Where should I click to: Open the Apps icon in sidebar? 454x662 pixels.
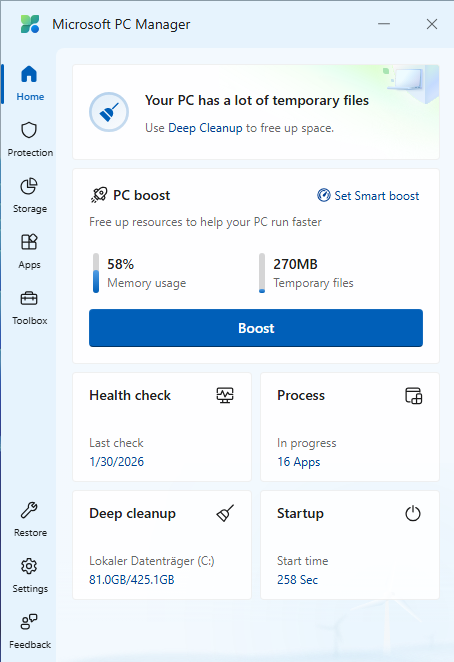pos(29,242)
